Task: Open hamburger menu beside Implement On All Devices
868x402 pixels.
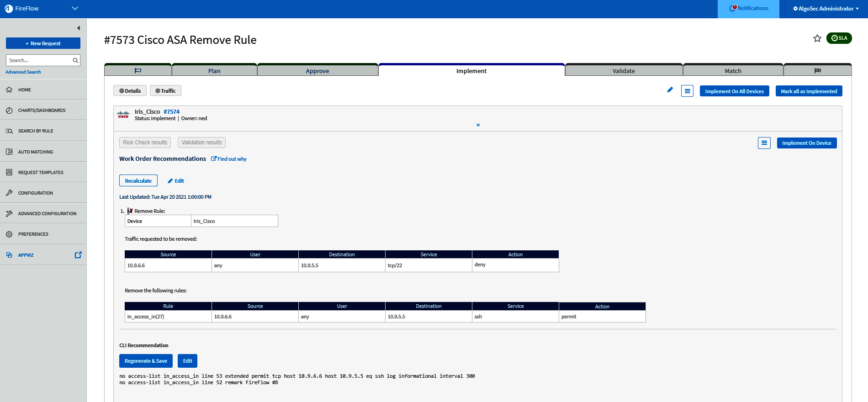Action: (x=687, y=91)
